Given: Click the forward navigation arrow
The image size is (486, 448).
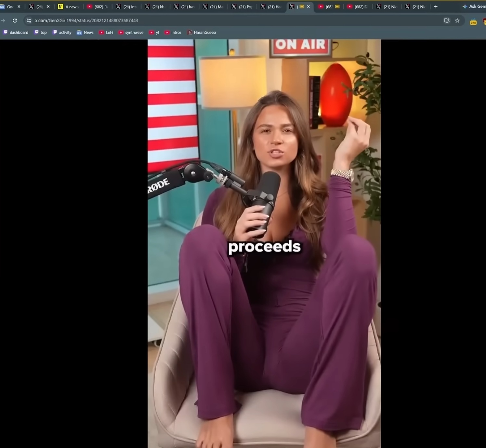Looking at the screenshot, I should [x=3, y=20].
